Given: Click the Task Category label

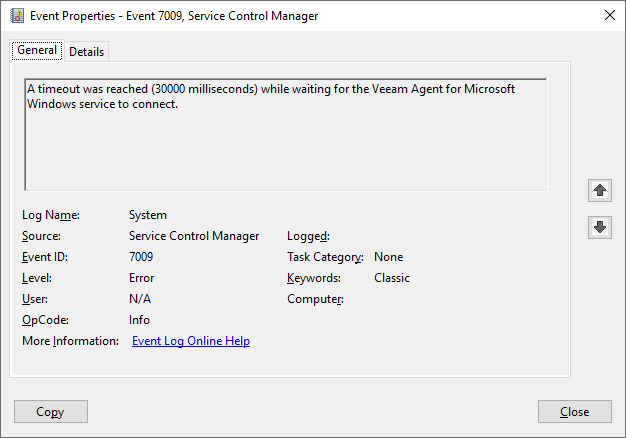Looking at the screenshot, I should pyautogui.click(x=325, y=257).
